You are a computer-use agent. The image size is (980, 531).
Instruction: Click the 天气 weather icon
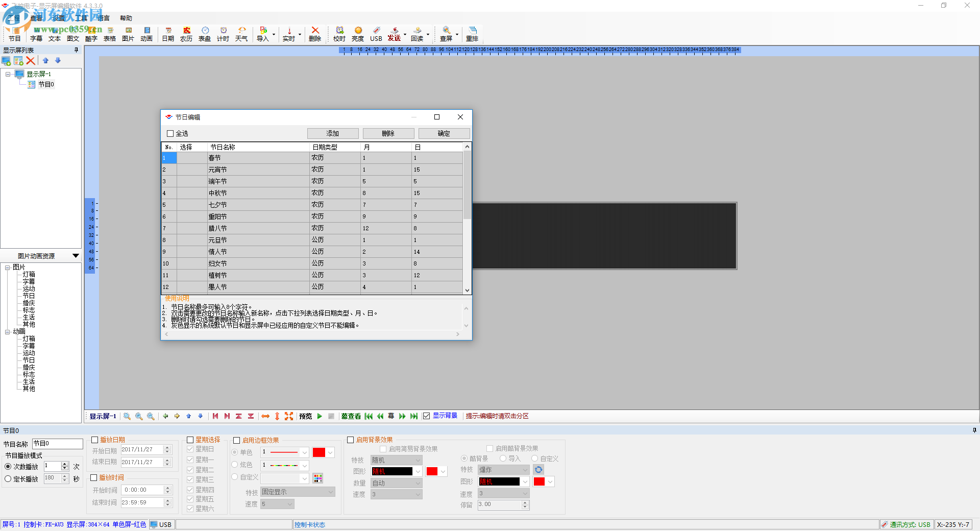point(241,34)
